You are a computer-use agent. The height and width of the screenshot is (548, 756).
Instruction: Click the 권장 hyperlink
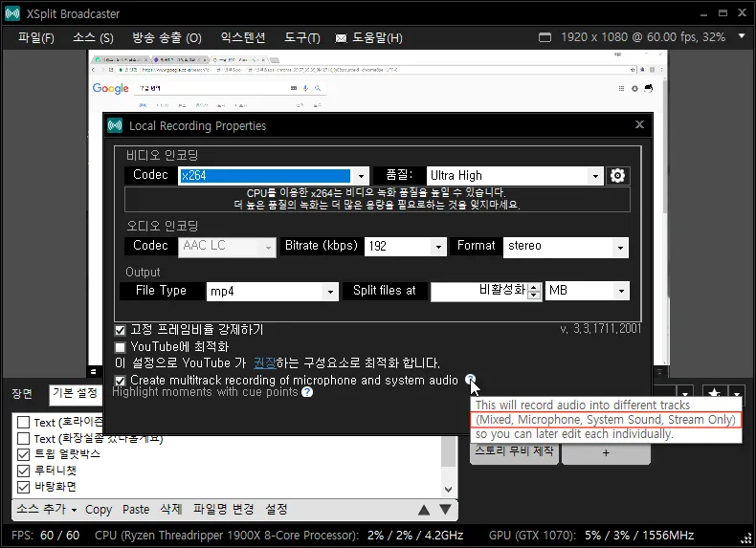click(x=265, y=362)
